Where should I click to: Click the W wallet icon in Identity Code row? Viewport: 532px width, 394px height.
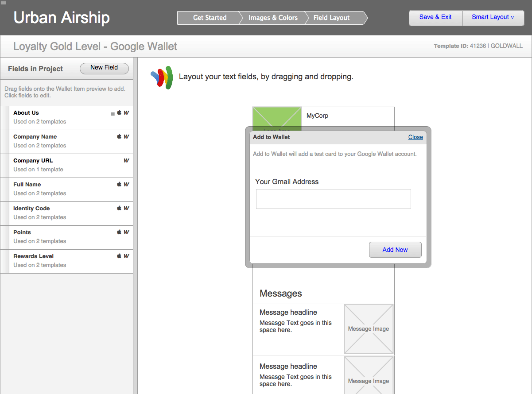coord(126,209)
